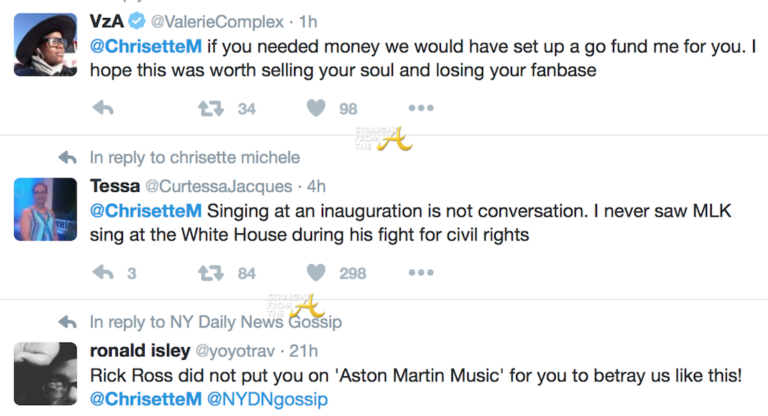Retweet VzA's tweet with 34 retweets
Viewport: 768px width, 416px height.
pos(210,108)
